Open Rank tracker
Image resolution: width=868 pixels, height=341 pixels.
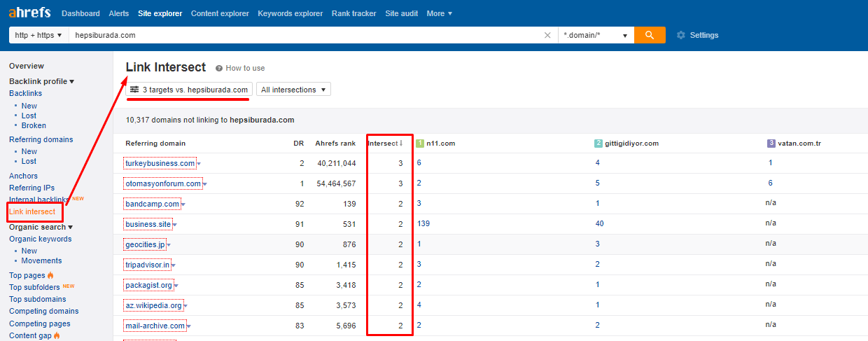(353, 13)
